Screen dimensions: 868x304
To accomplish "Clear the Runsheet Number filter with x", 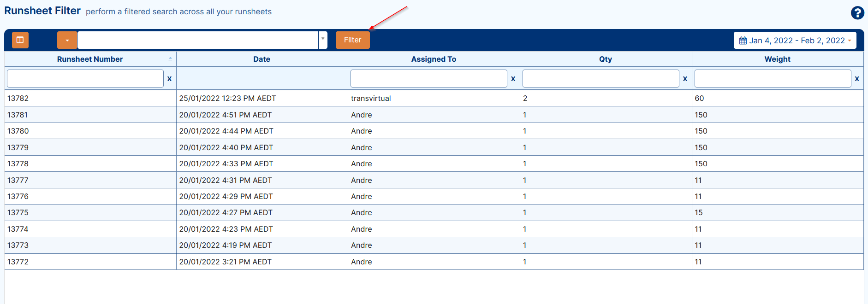I will pyautogui.click(x=169, y=79).
